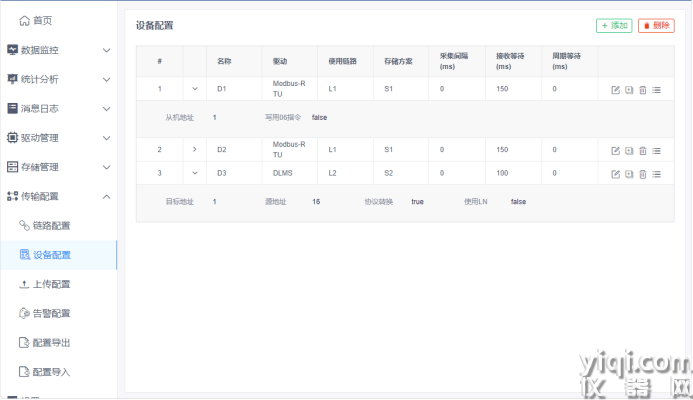Expand the 统计分析 menu arrow
693x400 pixels.
pos(107,80)
